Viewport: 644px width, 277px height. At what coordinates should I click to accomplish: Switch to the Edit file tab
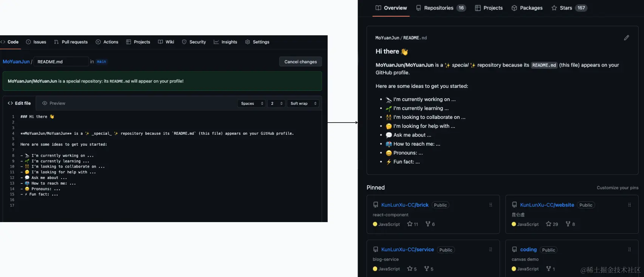click(x=19, y=103)
